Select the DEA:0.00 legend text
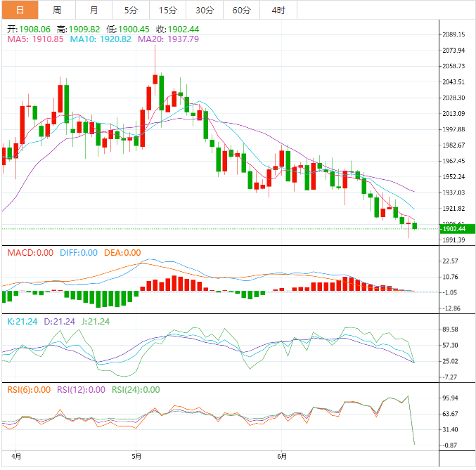 tap(122, 253)
